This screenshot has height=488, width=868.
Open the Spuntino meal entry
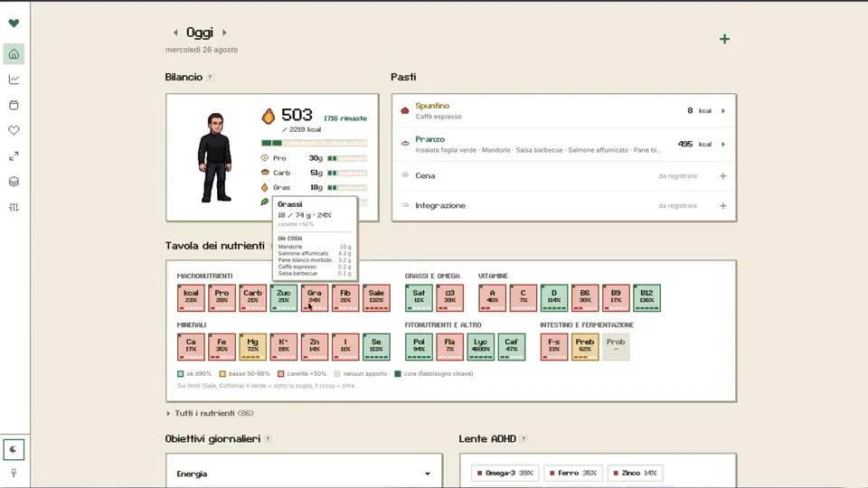(x=563, y=110)
